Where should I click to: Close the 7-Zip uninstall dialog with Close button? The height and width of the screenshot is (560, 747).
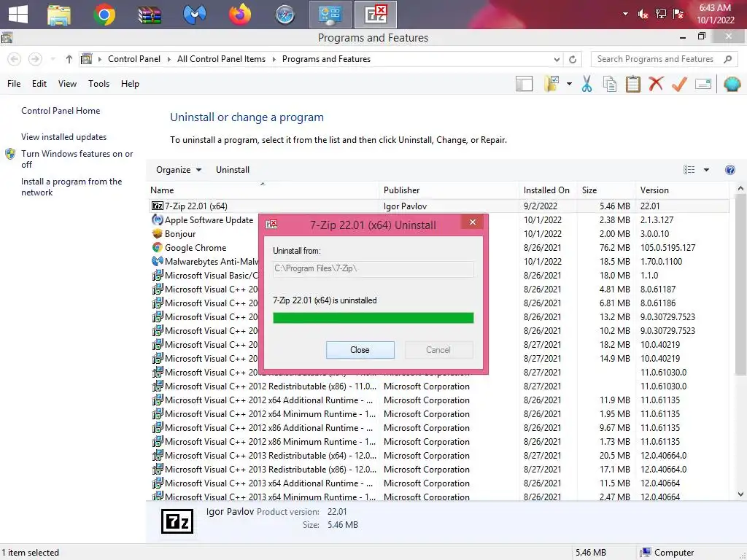[x=360, y=350]
